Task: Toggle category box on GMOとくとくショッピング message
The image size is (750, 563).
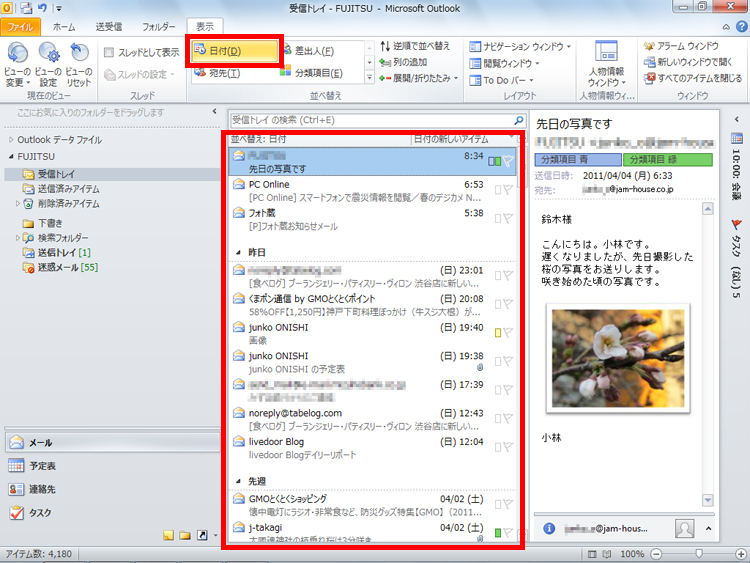Action: point(498,504)
